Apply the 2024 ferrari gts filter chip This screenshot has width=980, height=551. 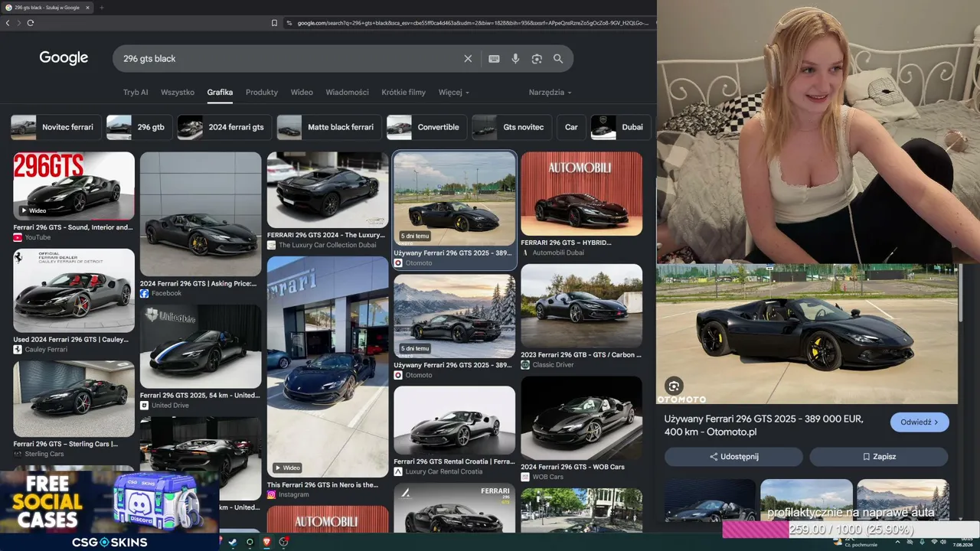[x=224, y=127]
